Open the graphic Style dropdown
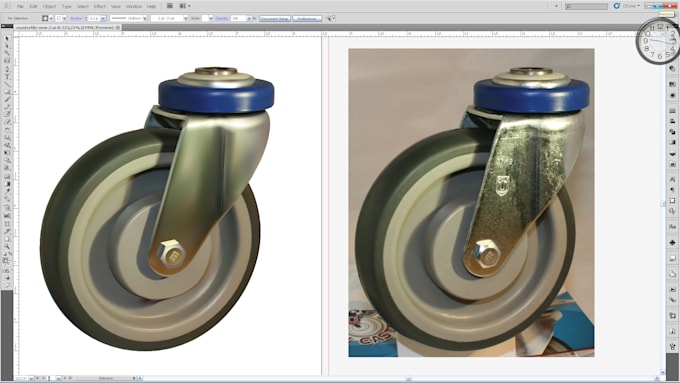The width and height of the screenshot is (680, 383). (x=211, y=18)
